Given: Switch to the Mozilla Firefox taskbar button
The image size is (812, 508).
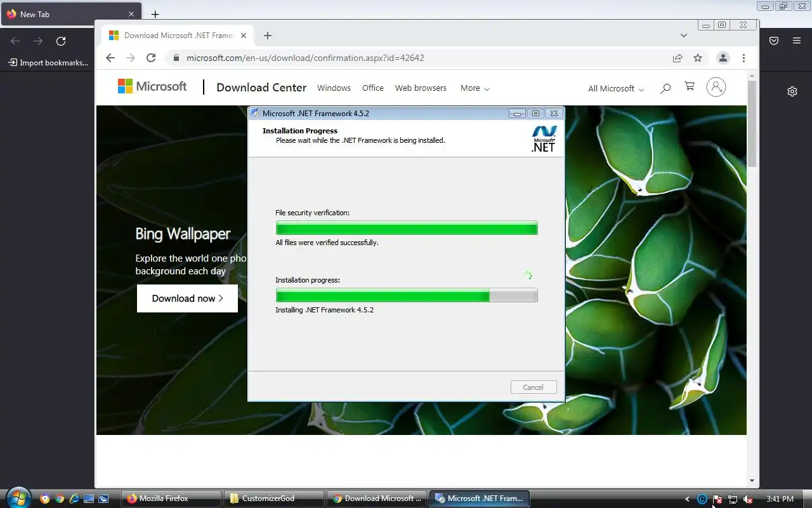Looking at the screenshot, I should [x=173, y=498].
